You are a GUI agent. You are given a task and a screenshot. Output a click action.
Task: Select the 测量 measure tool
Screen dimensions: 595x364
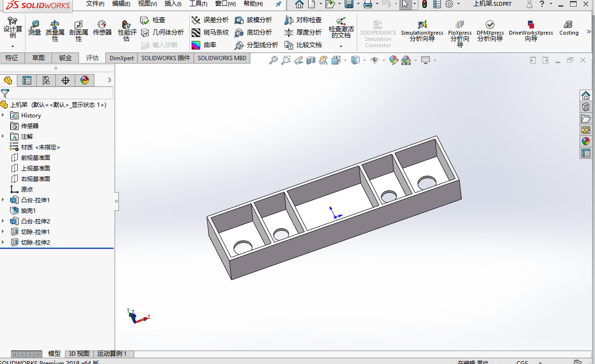(35, 28)
